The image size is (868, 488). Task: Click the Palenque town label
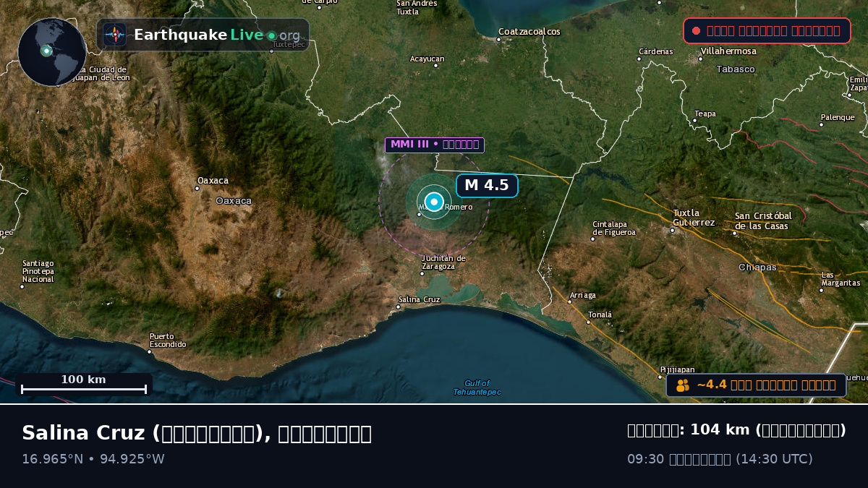point(838,117)
